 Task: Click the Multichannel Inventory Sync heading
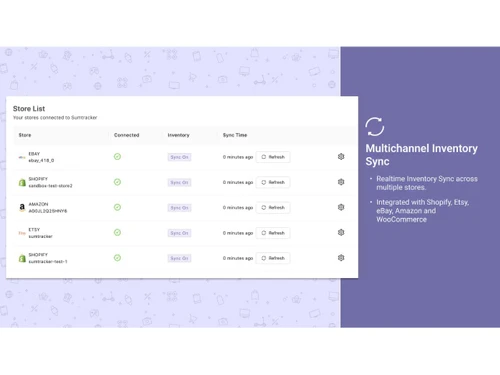(422, 155)
